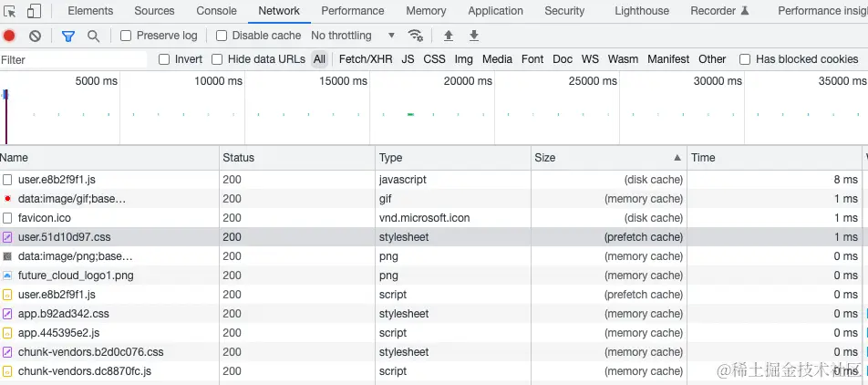
Task: Filter requests by WS
Action: [590, 59]
